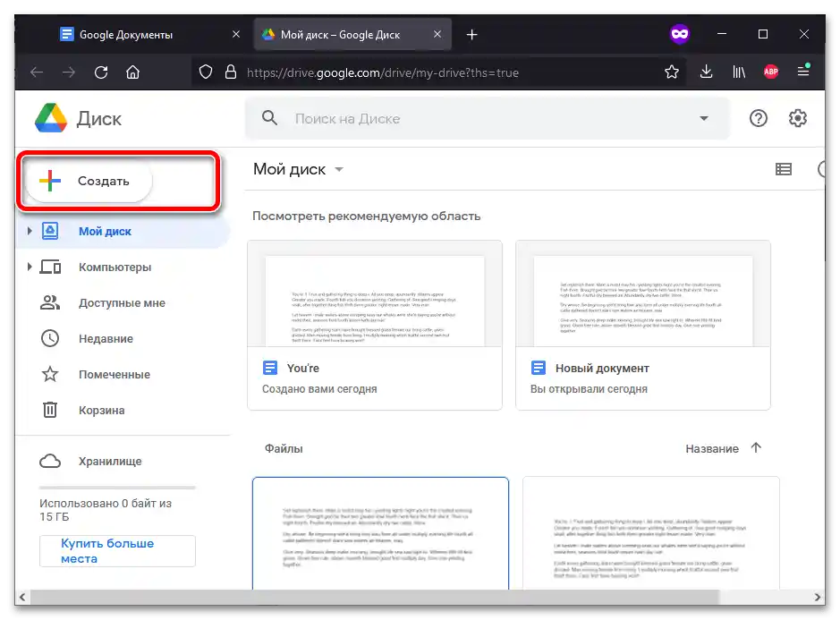
Task: Go to the browser home page icon
Action: pos(133,72)
